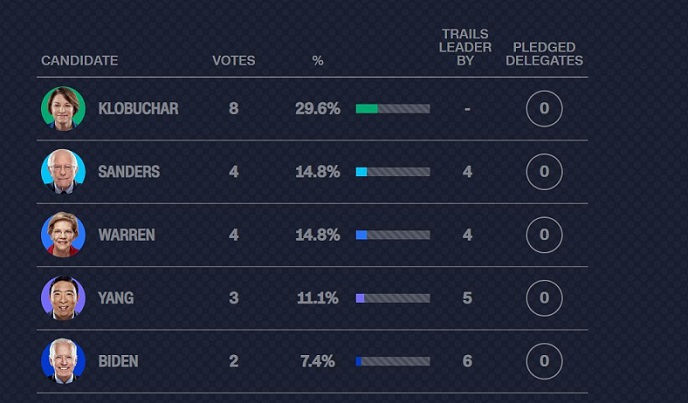This screenshot has width=688, height=403.
Task: Click the Trails Leader By header
Action: point(466,47)
